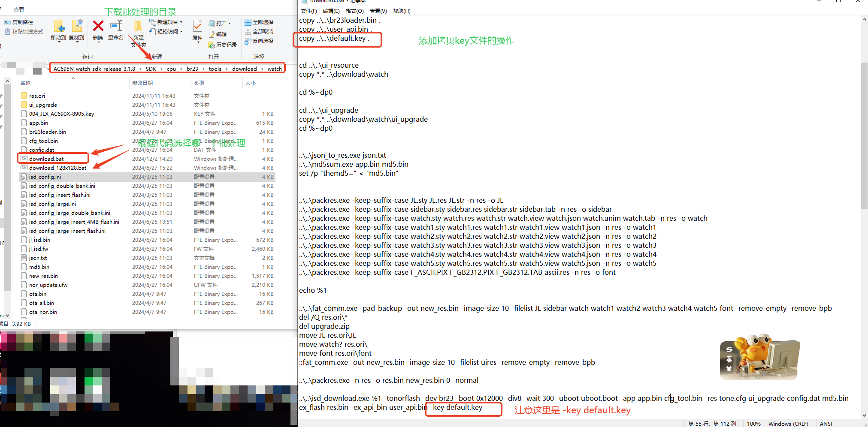Open 查看(V) menu in Notepad
This screenshot has height=427, width=868.
[x=378, y=11]
